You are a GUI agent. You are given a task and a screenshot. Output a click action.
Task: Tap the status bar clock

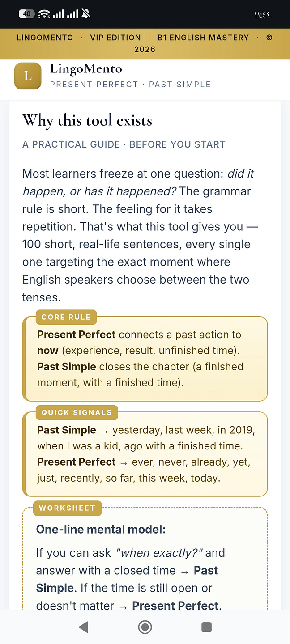pyautogui.click(x=263, y=14)
